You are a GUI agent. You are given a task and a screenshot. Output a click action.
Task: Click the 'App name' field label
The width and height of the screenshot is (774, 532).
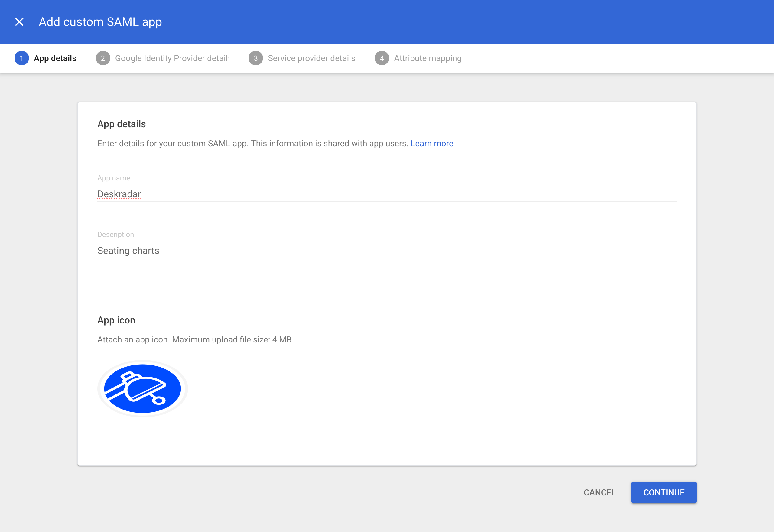click(114, 178)
